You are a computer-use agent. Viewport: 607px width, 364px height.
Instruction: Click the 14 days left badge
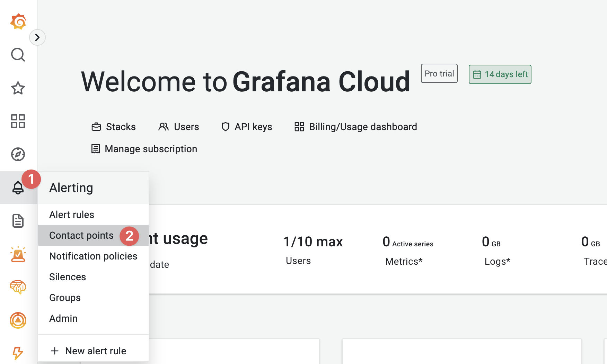[x=500, y=74]
